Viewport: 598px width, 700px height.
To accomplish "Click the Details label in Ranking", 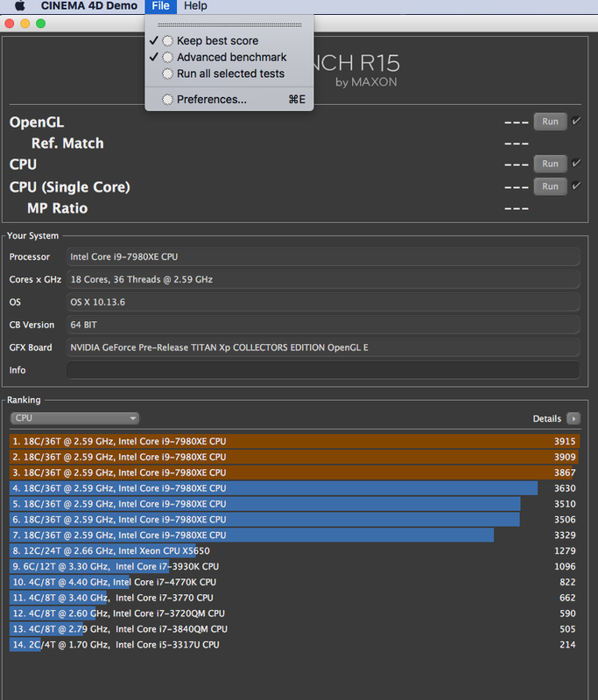I will (546, 419).
